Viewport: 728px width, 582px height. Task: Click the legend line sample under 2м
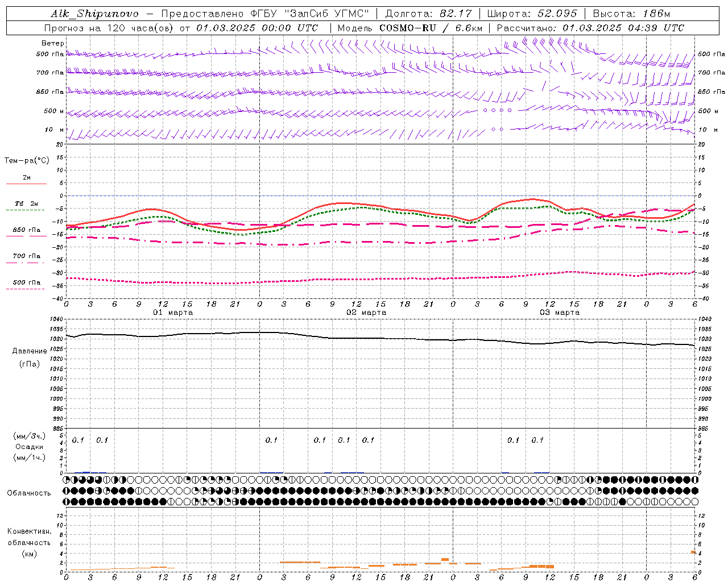tap(26, 184)
